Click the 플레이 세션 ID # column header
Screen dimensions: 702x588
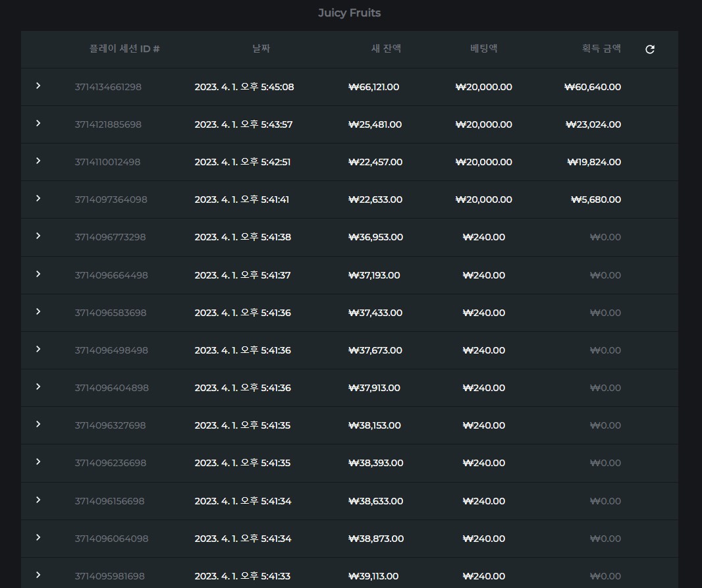(x=124, y=48)
